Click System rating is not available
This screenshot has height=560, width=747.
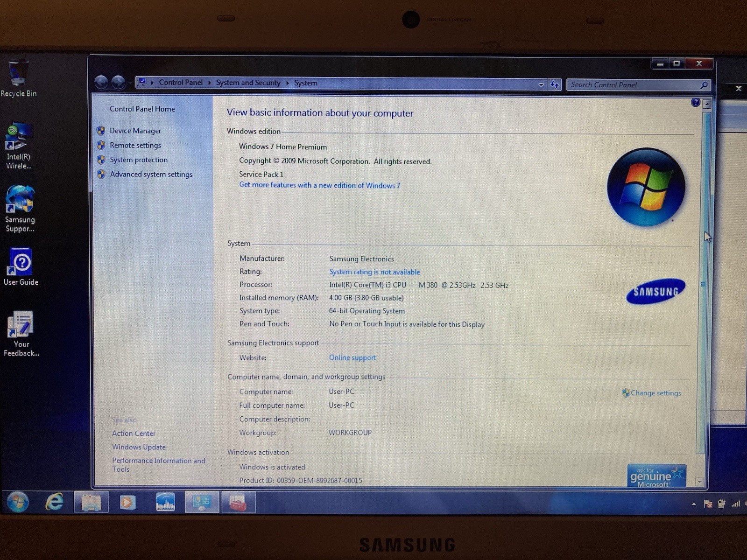374,272
